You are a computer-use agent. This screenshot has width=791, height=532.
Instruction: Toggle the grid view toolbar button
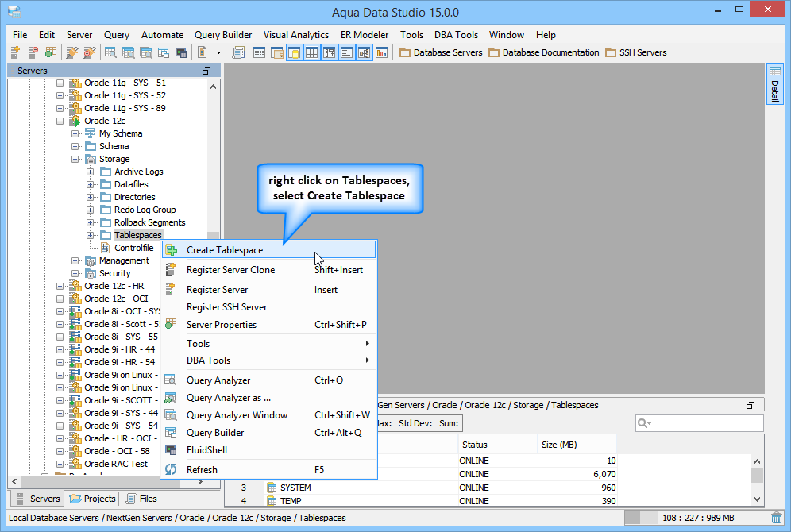[x=312, y=52]
